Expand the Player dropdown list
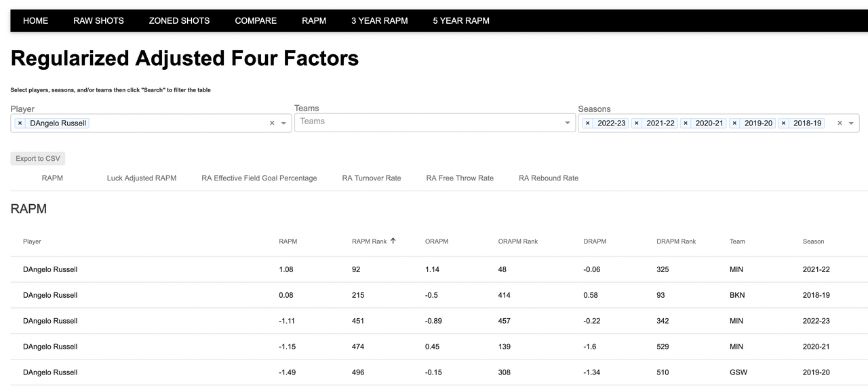868x388 pixels. 283,123
